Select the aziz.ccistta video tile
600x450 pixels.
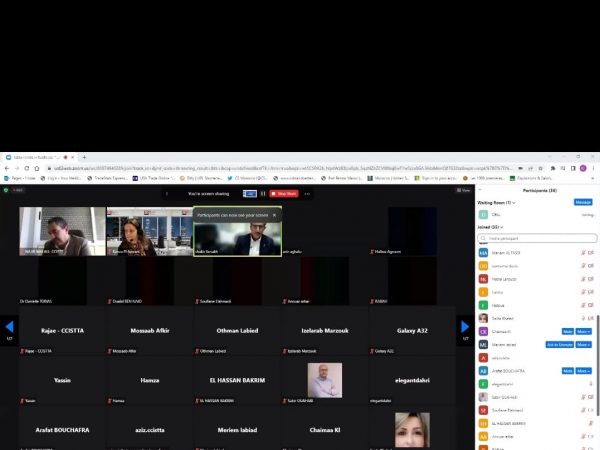150,428
